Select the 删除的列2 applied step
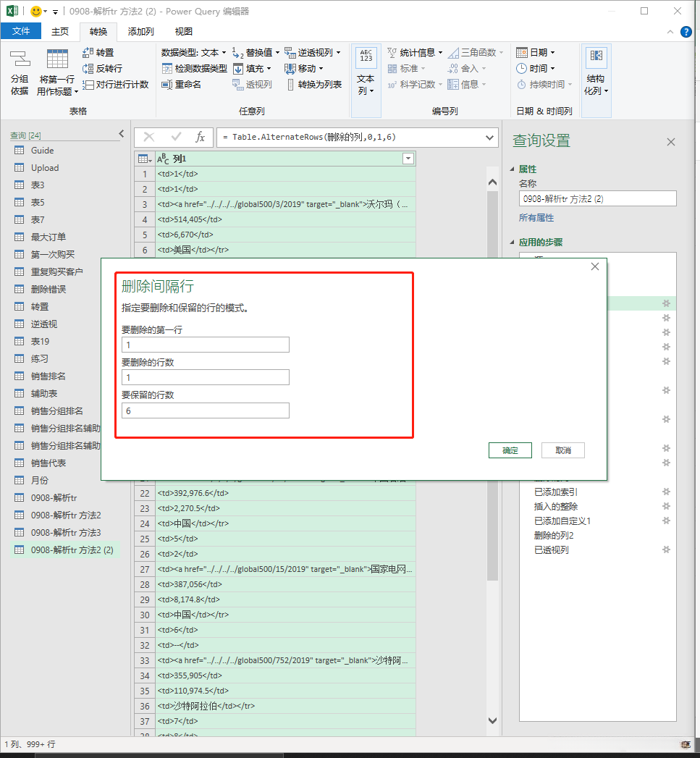The height and width of the screenshot is (758, 700). [x=554, y=535]
